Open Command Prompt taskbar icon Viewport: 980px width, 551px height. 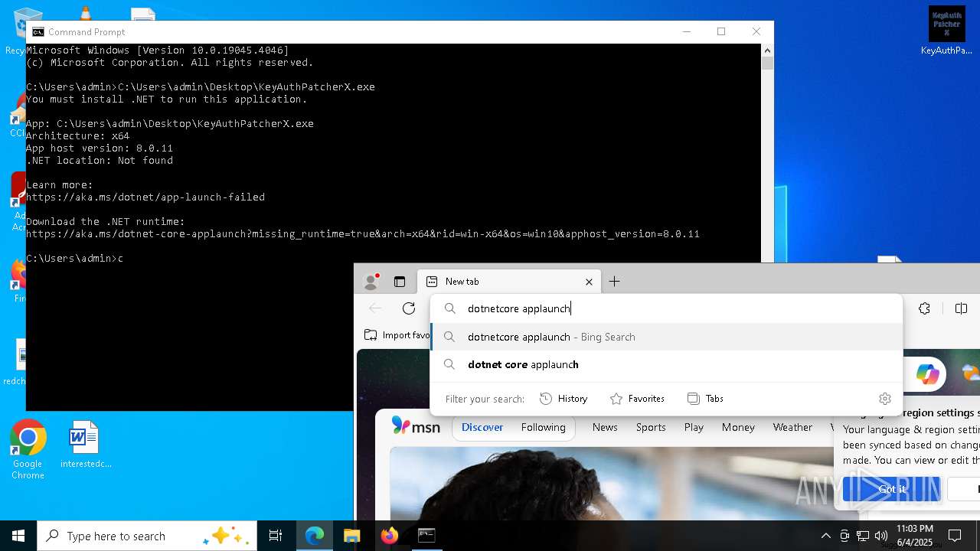426,536
